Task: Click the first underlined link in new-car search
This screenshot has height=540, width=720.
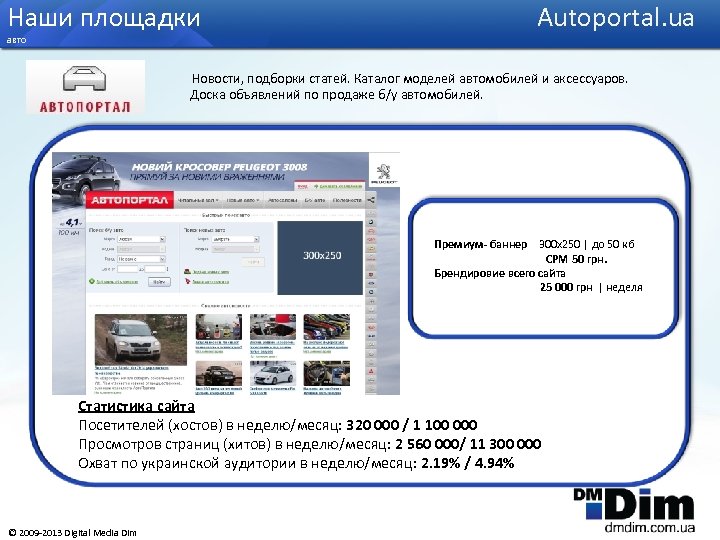Action: point(210,272)
